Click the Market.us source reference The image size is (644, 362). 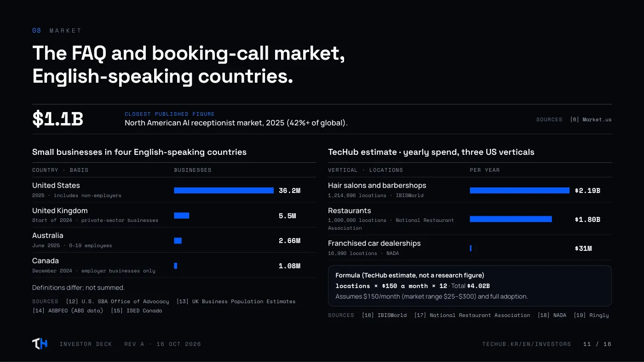click(x=591, y=119)
